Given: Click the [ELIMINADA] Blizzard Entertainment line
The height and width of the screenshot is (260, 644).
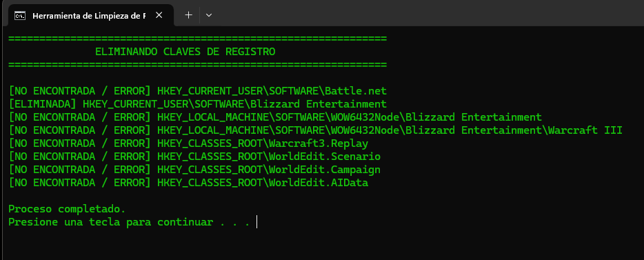Looking at the screenshot, I should [x=198, y=104].
